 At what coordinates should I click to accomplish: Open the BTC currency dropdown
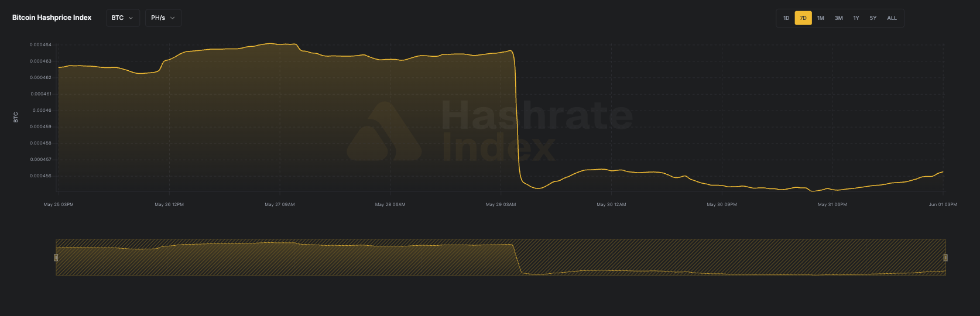(123, 18)
